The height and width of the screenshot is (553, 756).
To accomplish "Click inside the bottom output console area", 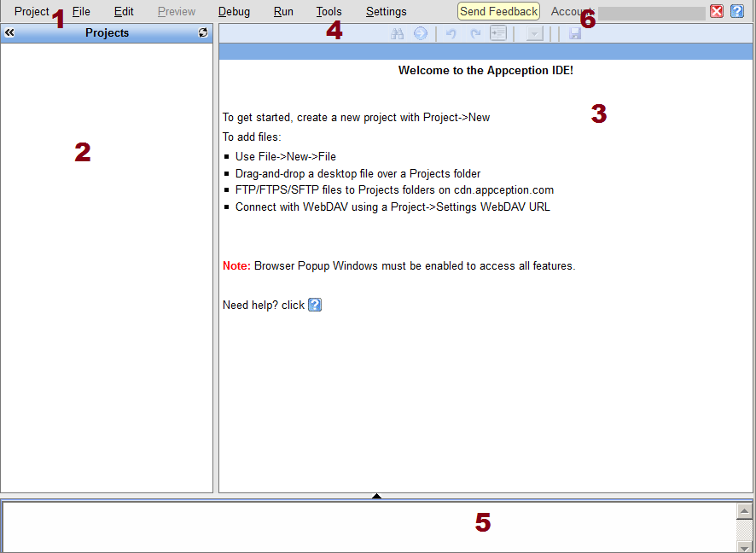I will pyautogui.click(x=369, y=527).
